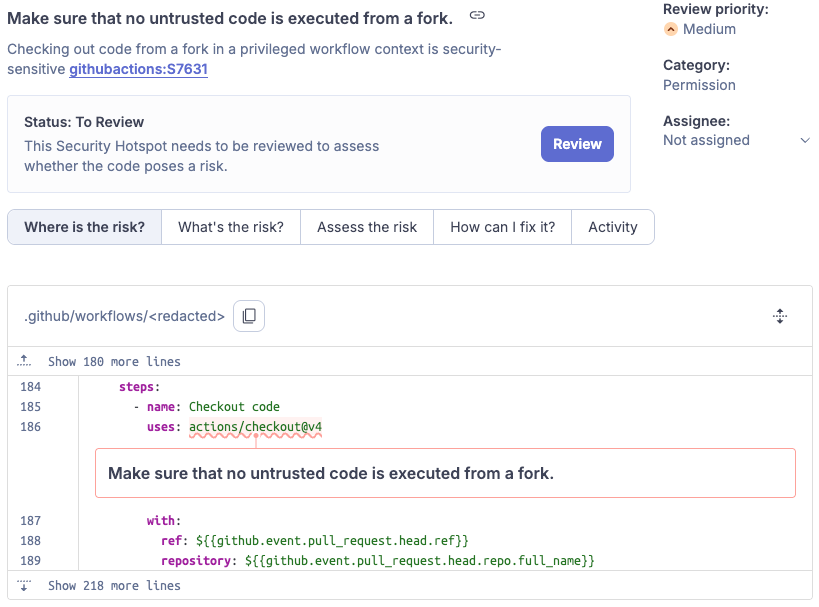Viewport: 819px width, 607px height.
Task: Click the Review button
Action: (577, 144)
